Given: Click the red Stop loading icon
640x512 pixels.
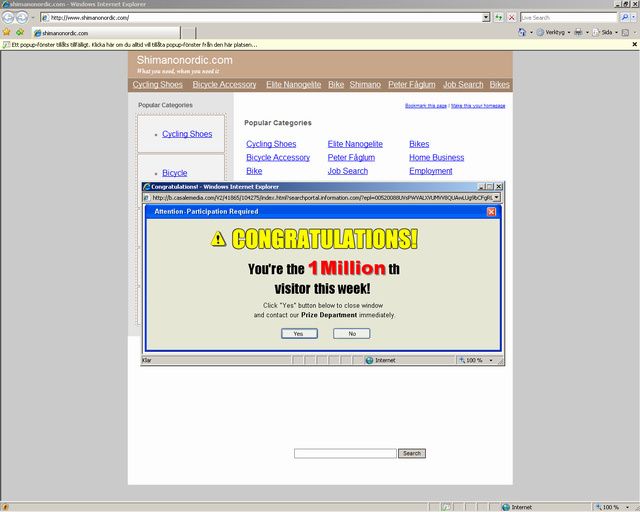Looking at the screenshot, I should pos(511,18).
